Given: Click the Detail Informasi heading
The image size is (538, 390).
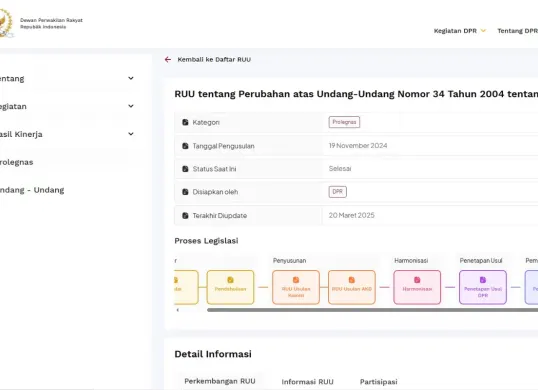Looking at the screenshot, I should tap(213, 354).
